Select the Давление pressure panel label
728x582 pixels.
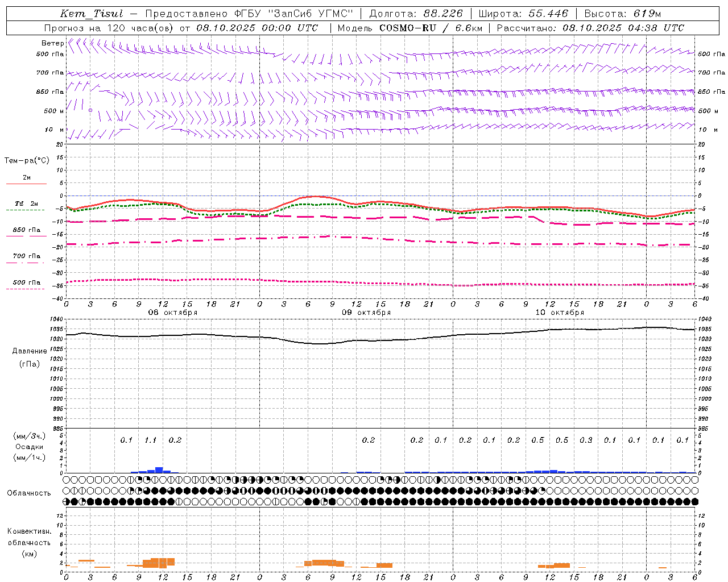tap(30, 351)
